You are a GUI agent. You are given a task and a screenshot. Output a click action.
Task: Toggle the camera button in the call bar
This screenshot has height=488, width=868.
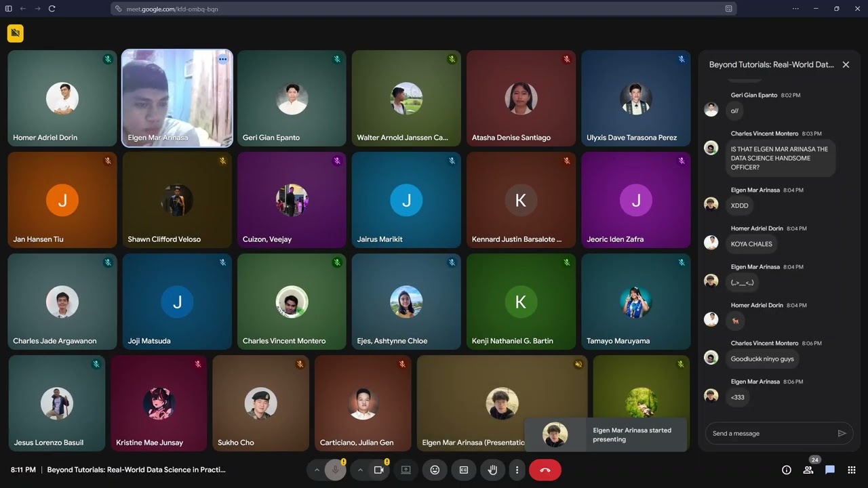[378, 470]
